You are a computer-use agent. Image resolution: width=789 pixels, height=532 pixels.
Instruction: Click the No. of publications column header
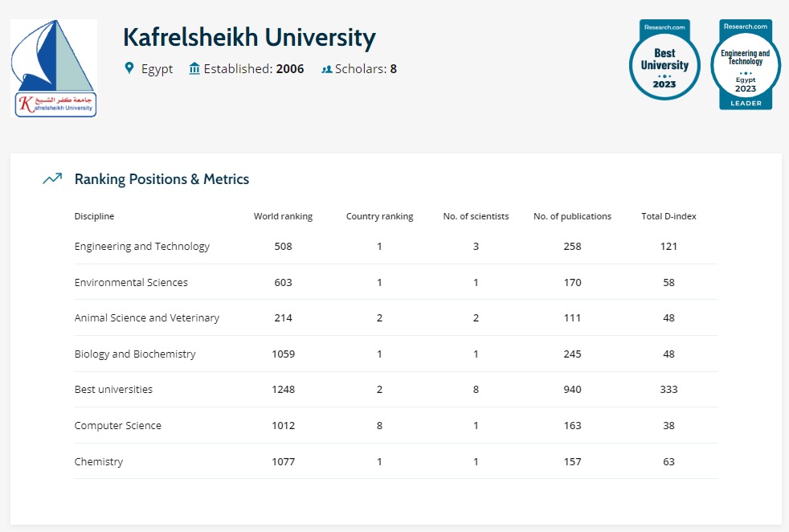(x=572, y=216)
